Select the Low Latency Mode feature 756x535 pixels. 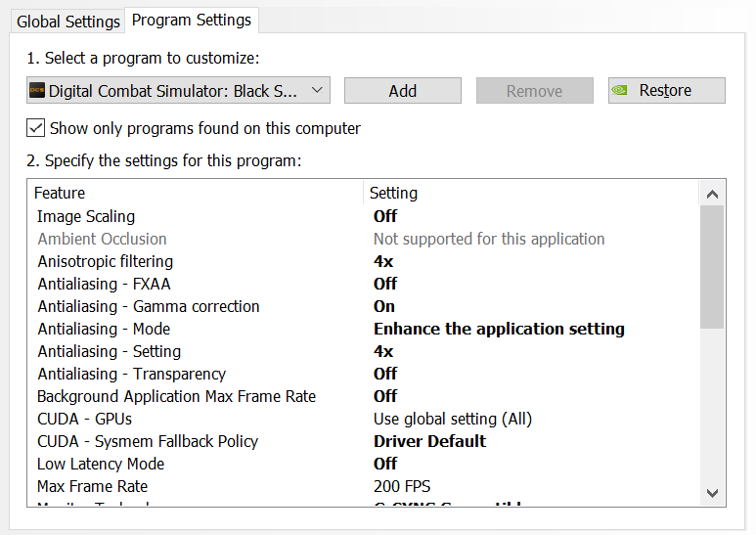(101, 465)
